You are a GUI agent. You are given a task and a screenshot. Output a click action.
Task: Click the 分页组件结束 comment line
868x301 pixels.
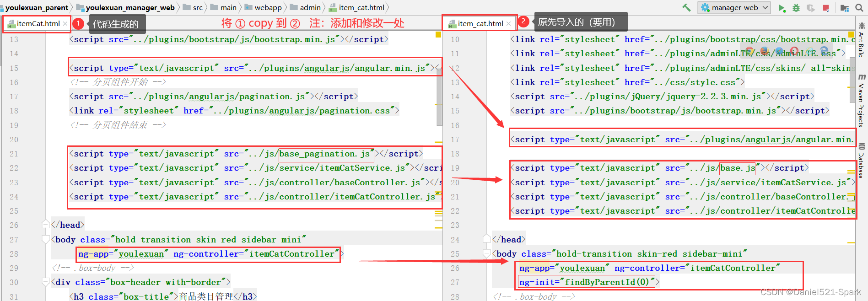118,125
